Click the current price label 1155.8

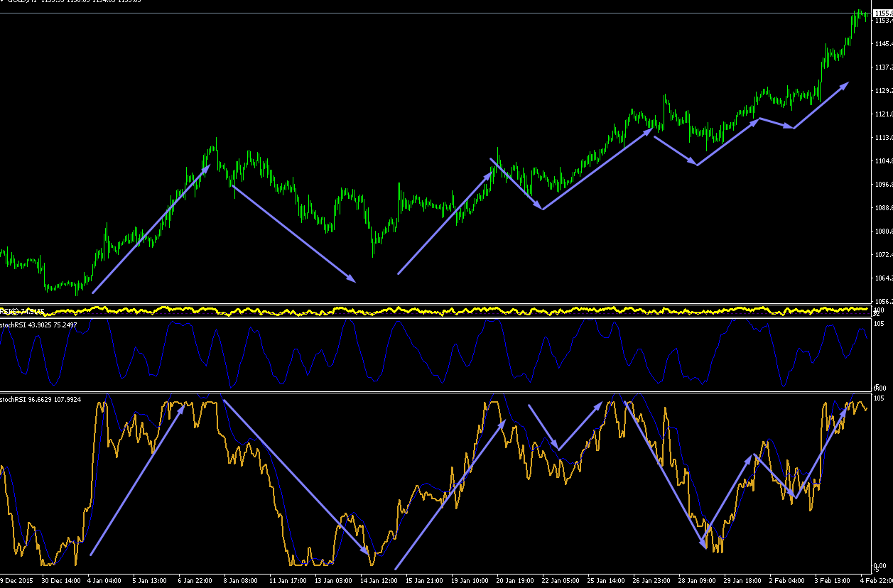pos(884,13)
